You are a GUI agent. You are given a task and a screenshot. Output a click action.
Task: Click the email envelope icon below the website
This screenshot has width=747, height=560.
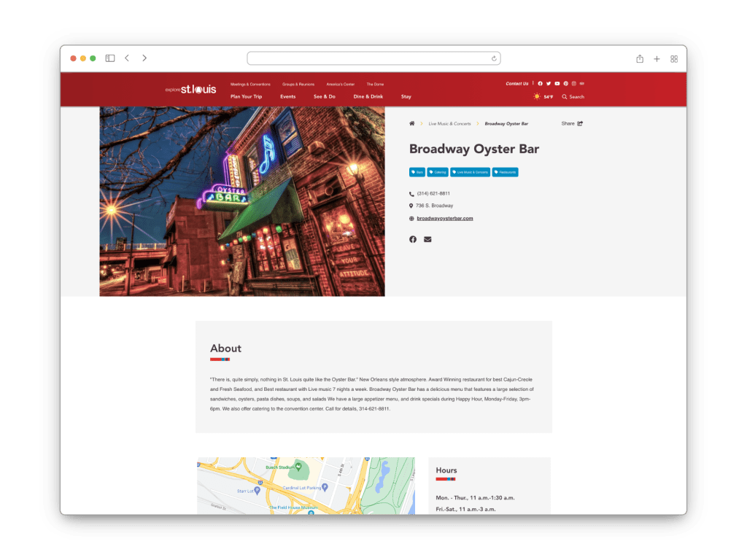coord(427,239)
